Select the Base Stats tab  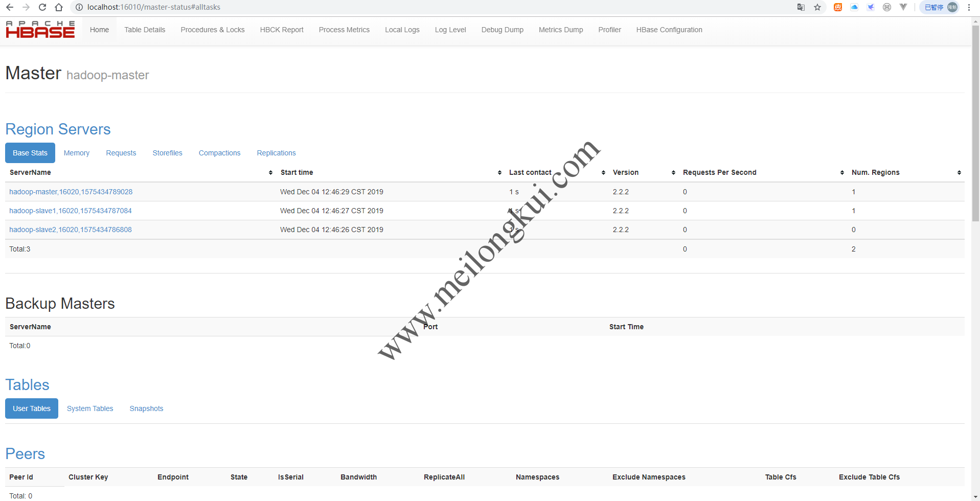(30, 153)
